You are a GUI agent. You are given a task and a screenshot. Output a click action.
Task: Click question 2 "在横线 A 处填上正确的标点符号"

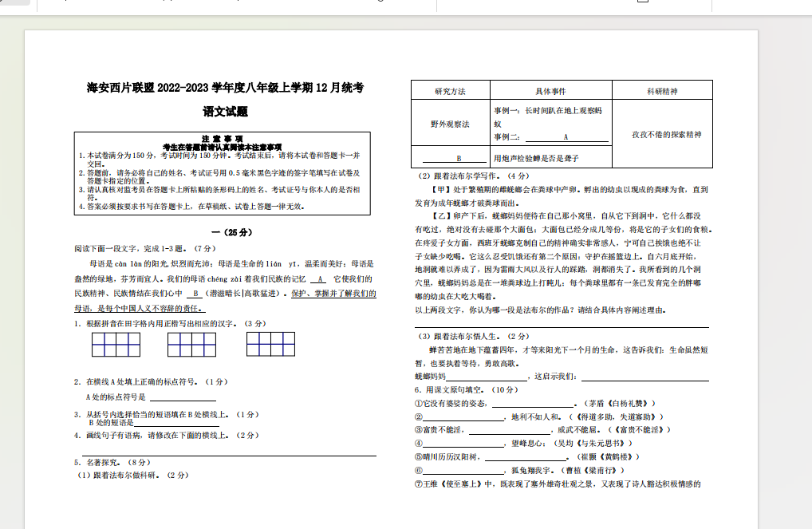pyautogui.click(x=151, y=382)
